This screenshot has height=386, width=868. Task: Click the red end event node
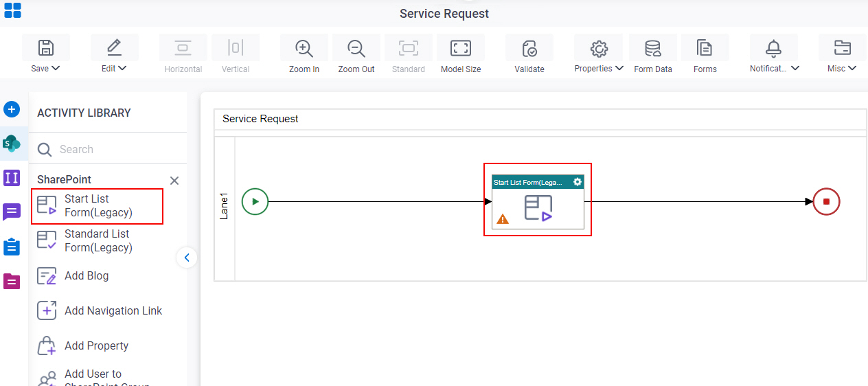pyautogui.click(x=826, y=202)
